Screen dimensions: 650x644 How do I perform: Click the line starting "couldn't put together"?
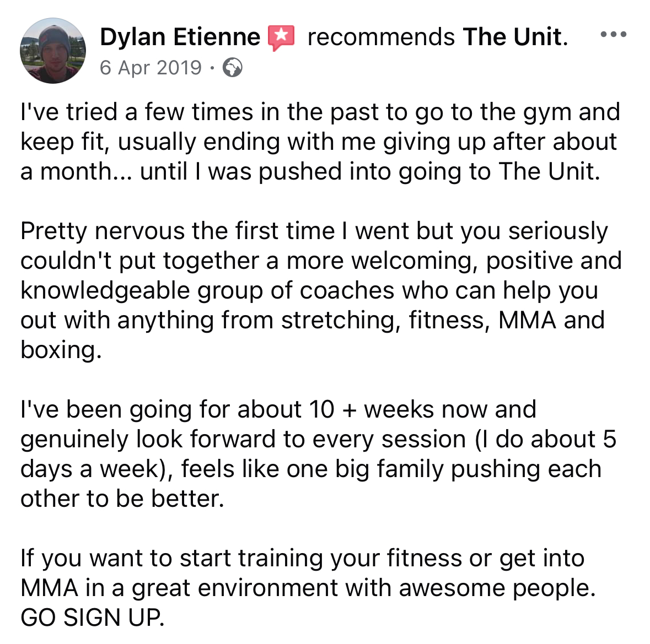[x=321, y=261]
